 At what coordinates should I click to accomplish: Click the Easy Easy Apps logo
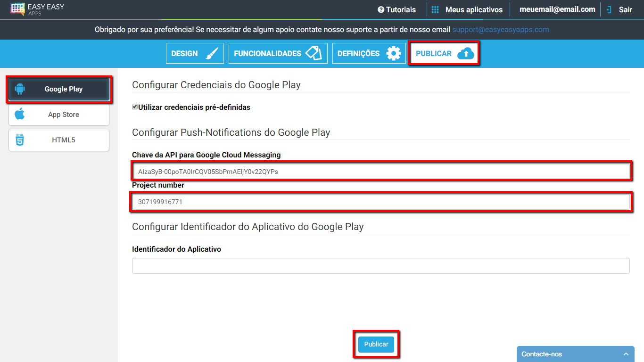click(37, 9)
